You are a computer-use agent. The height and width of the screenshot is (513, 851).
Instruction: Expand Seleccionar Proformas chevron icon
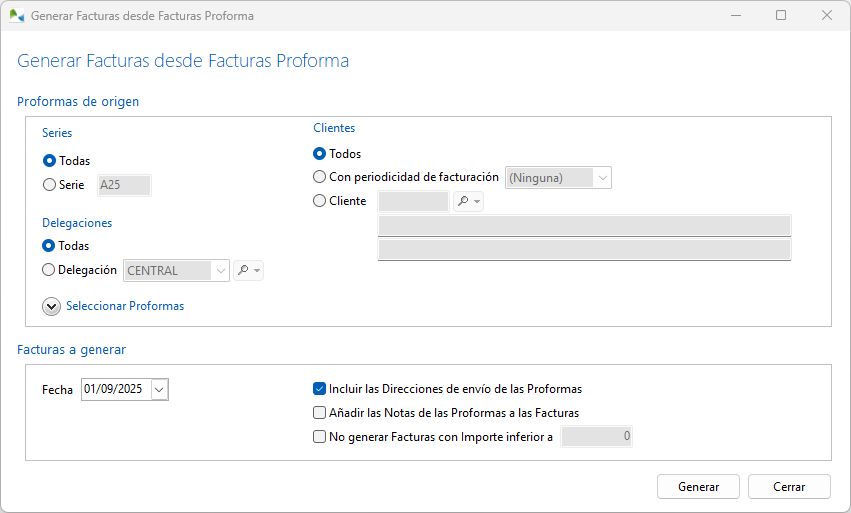(x=51, y=307)
